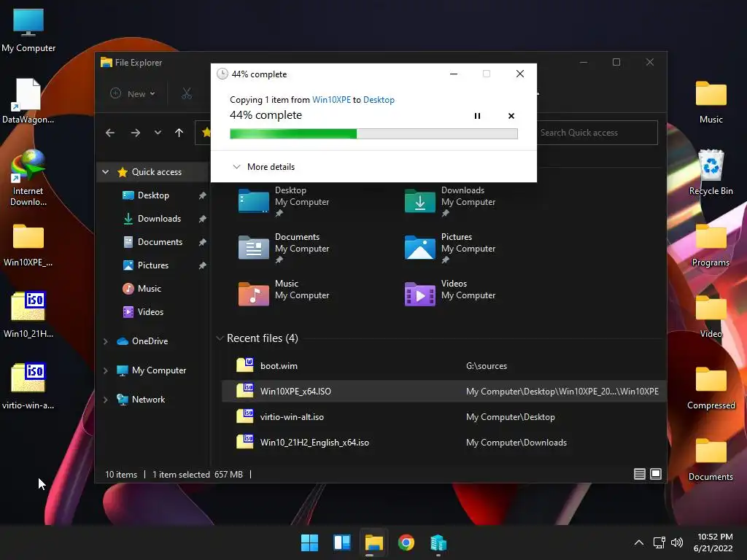Click the New button in File Explorer
747x560 pixels.
pos(133,94)
